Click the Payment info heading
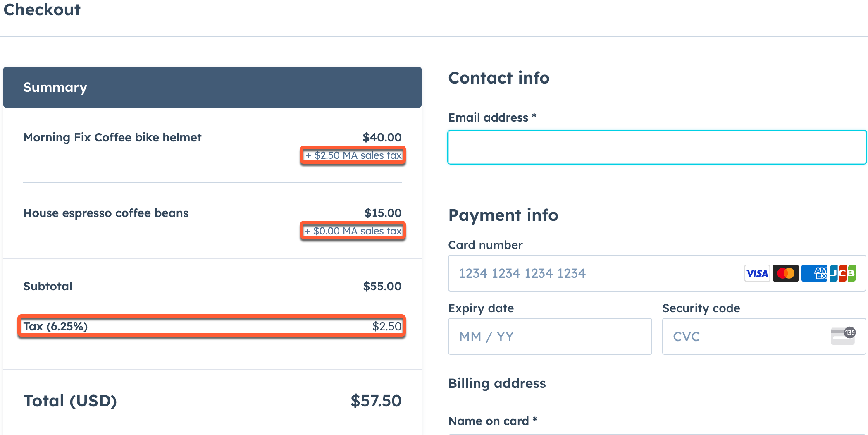The image size is (868, 435). click(x=503, y=215)
